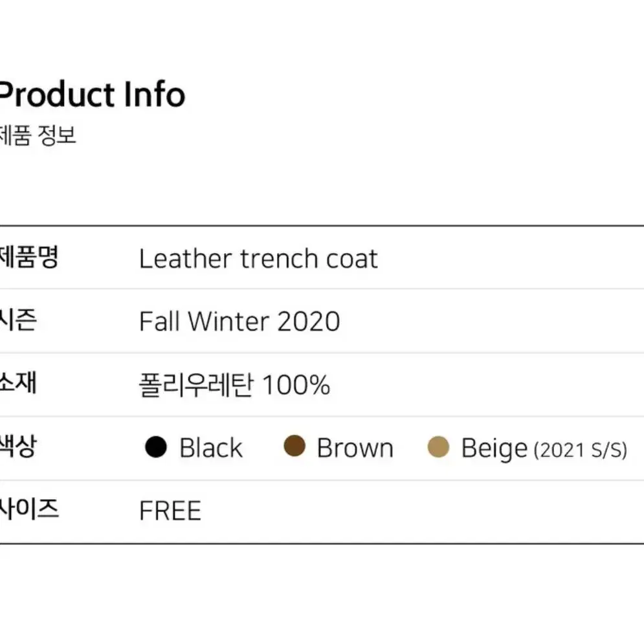Viewport: 644px width, 644px height.
Task: Click the FREE size value
Action: click(170, 511)
